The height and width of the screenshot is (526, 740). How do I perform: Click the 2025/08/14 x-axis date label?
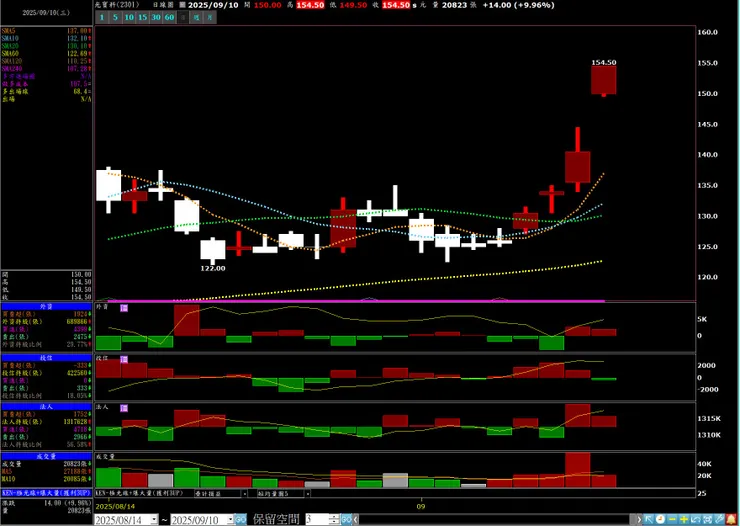point(115,506)
